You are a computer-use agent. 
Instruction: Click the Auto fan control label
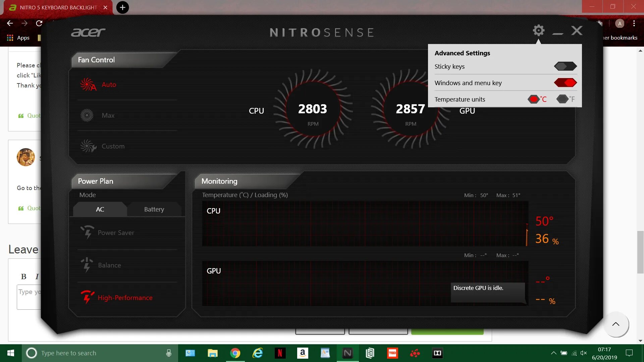point(109,84)
